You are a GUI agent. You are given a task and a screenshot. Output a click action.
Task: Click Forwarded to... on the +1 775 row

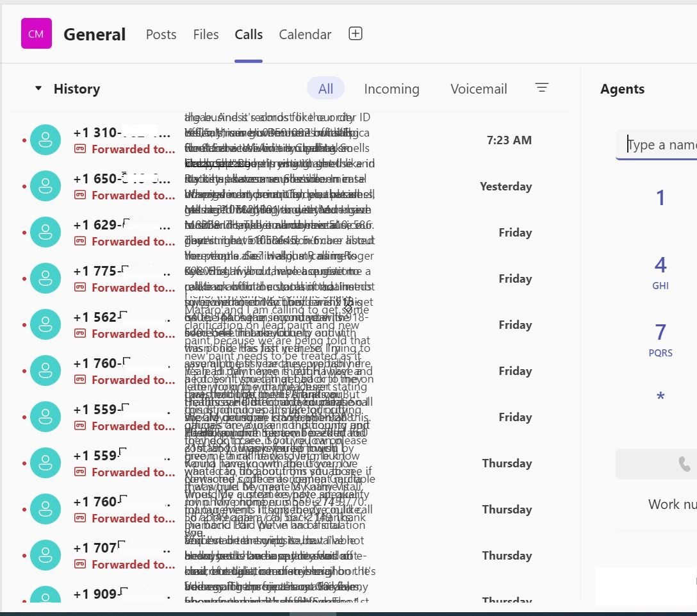133,288
